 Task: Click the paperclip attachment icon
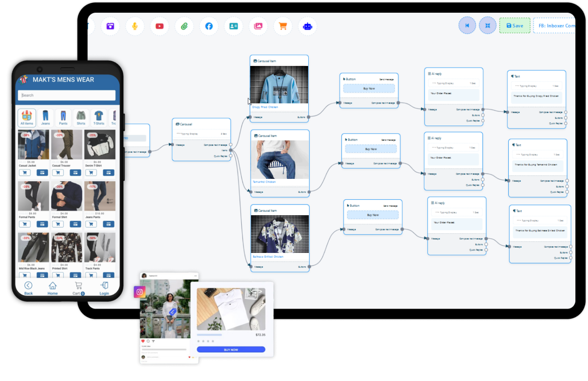tap(184, 26)
